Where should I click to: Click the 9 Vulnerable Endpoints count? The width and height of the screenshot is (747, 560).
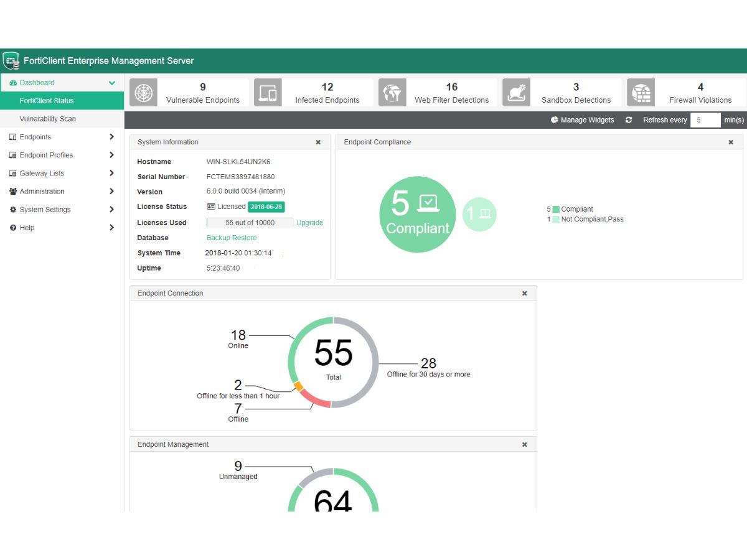click(x=203, y=87)
